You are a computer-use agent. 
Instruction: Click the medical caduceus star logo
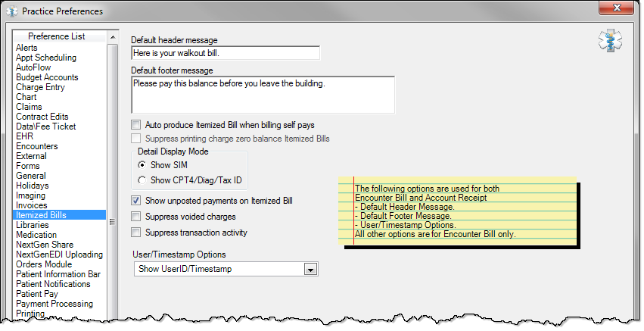610,42
